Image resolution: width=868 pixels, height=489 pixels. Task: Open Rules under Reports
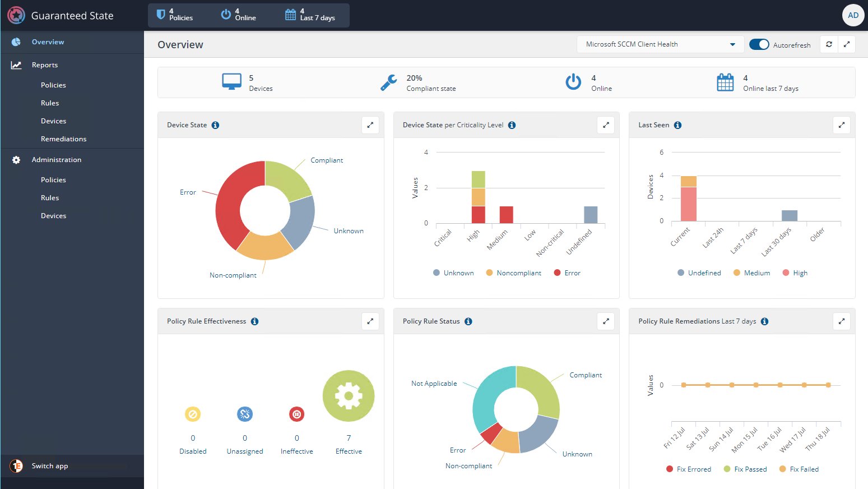pos(50,103)
